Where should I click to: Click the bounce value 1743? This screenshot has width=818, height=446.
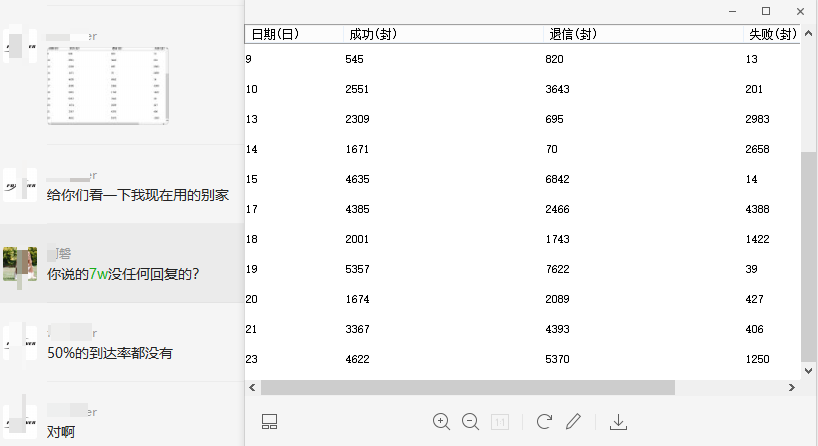[x=557, y=239]
